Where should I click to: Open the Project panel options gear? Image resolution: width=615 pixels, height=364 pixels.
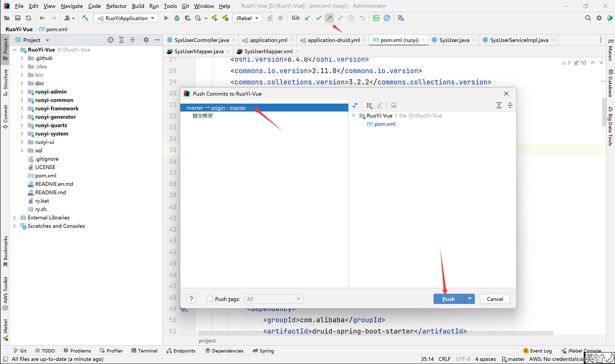tap(146, 40)
